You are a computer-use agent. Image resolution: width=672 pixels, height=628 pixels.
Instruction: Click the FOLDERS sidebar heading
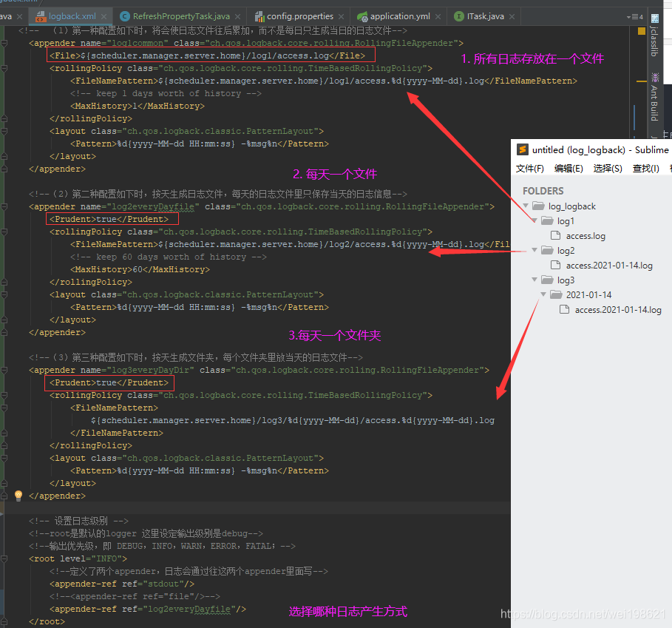click(543, 191)
